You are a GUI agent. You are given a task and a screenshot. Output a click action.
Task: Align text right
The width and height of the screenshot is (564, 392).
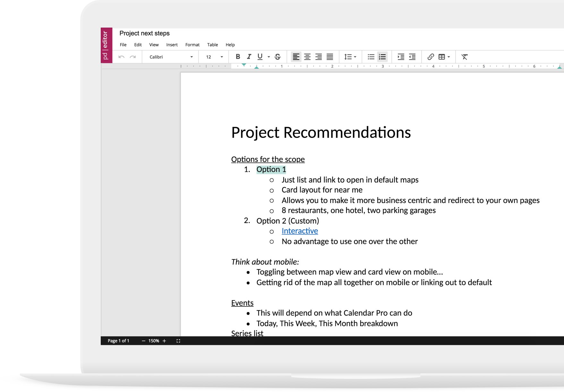(x=319, y=57)
